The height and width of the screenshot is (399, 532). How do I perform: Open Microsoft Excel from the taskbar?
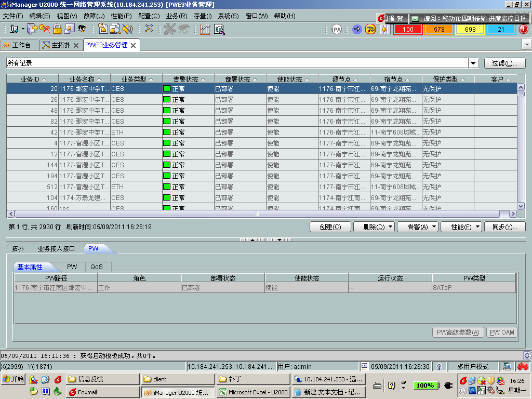[253, 392]
